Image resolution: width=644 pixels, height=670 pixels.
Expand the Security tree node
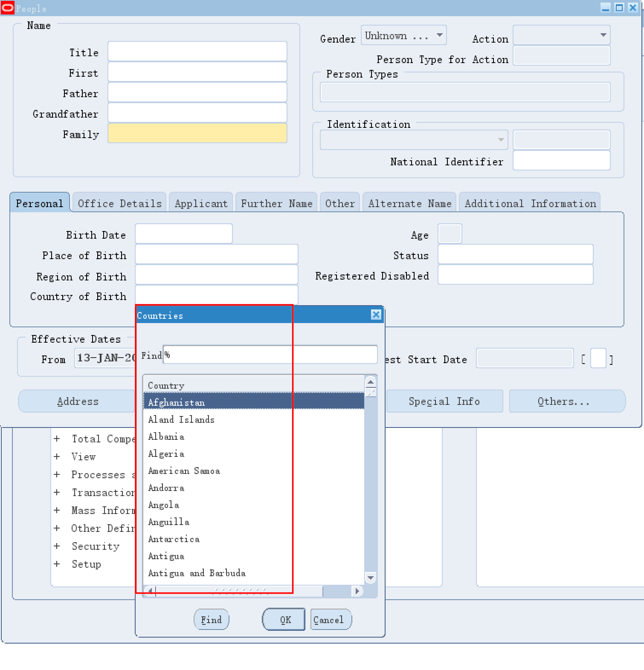(57, 546)
